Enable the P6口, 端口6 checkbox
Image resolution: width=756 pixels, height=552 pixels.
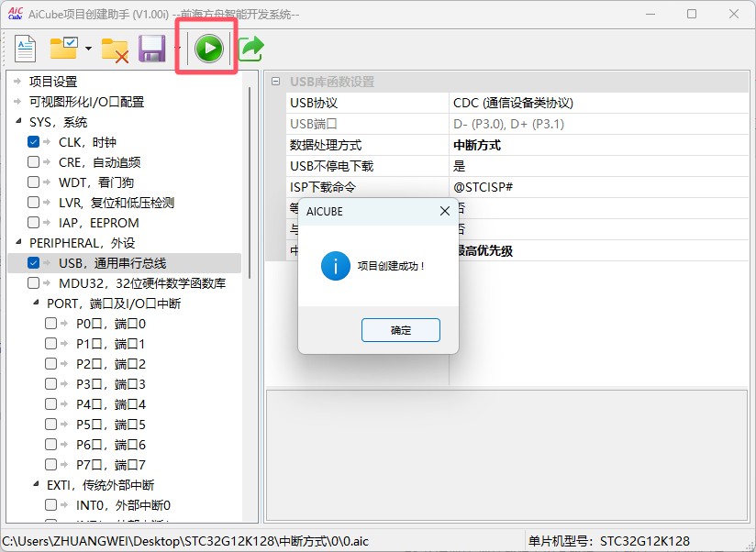[x=50, y=445]
